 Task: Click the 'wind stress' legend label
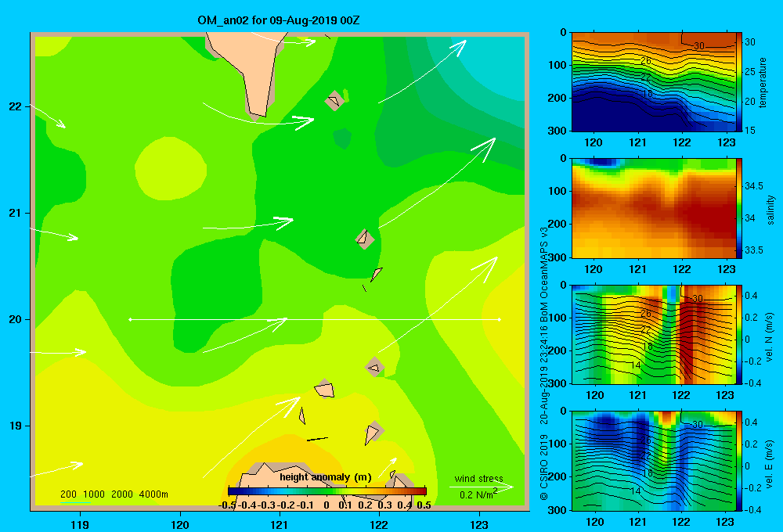(479, 479)
